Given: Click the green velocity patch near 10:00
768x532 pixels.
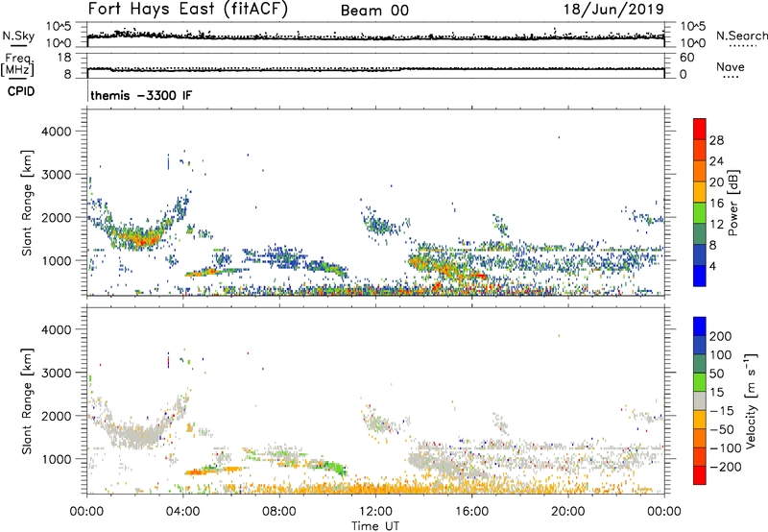Looking at the screenshot, I should (334, 466).
